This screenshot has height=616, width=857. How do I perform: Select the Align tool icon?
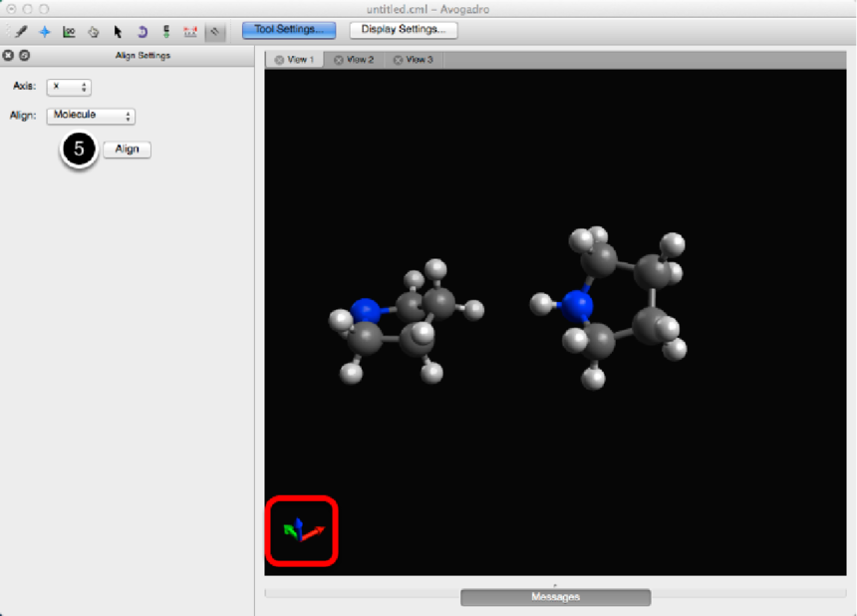[x=215, y=31]
